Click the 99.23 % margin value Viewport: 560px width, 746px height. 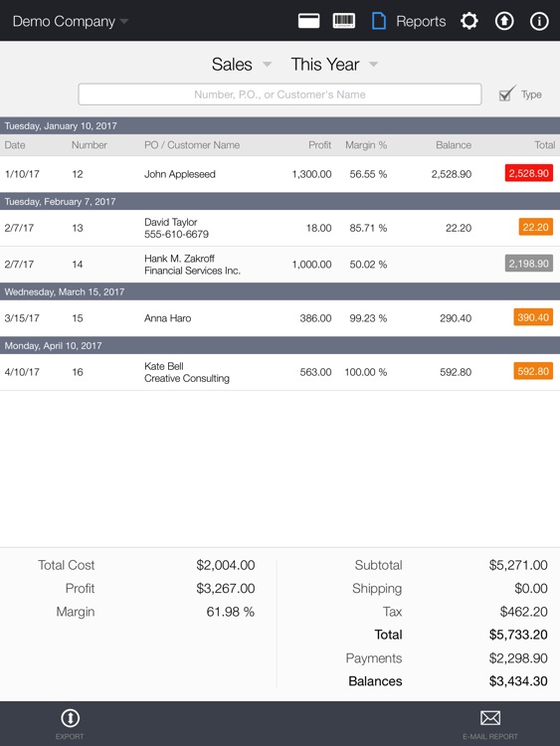368,318
